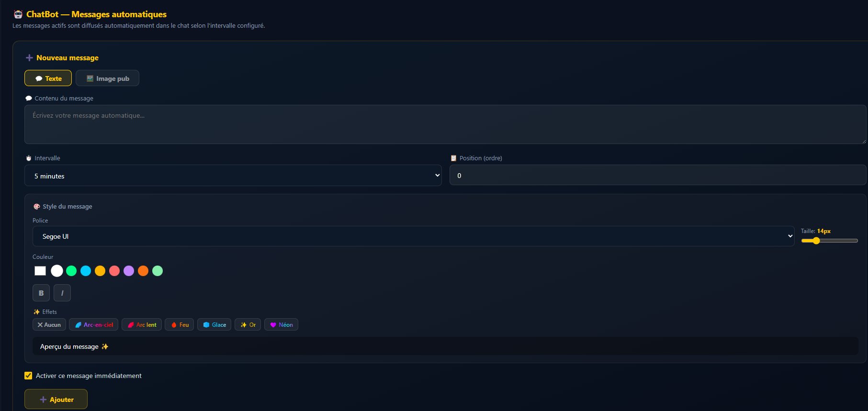Uncheck Activer ce message immédiatement
The image size is (868, 411).
(x=28, y=376)
